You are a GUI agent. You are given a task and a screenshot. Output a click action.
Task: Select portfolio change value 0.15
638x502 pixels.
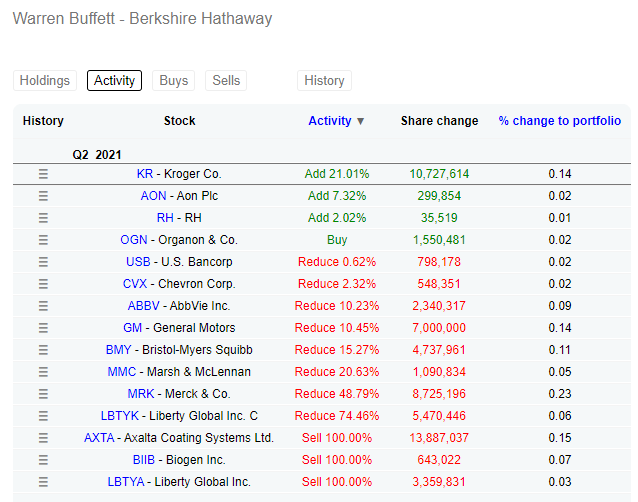coord(560,438)
